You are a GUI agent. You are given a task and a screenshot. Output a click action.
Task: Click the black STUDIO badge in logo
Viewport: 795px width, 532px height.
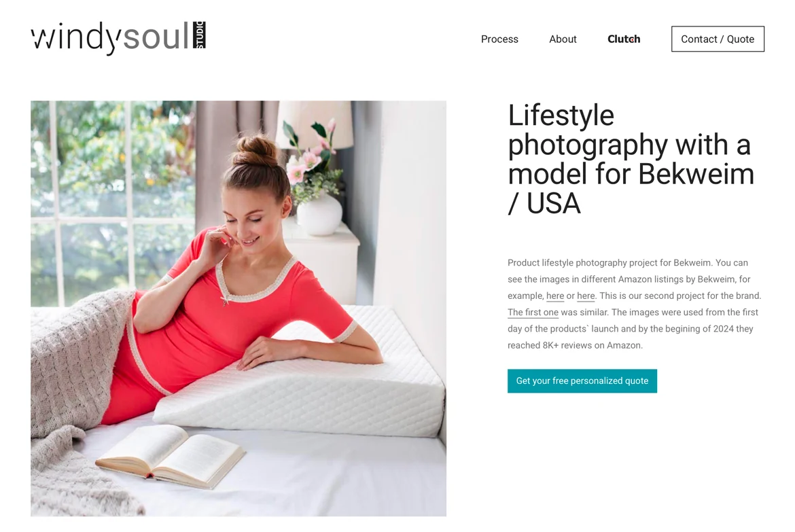[199, 35]
